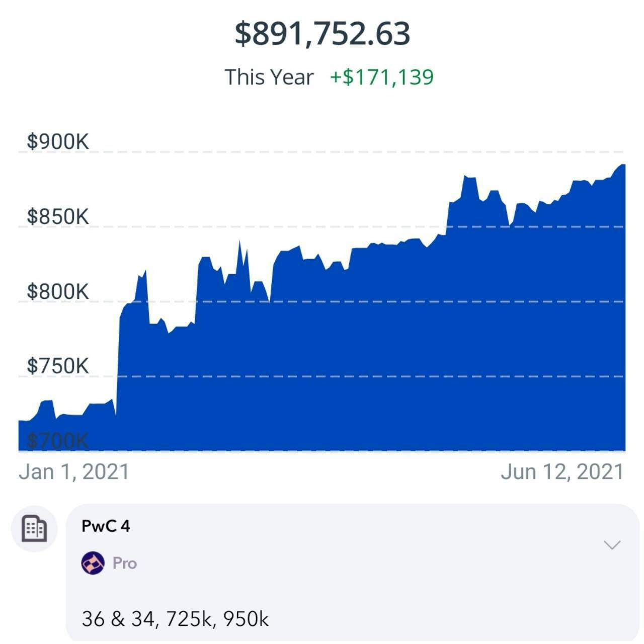Viewport: 644px width, 644px height.
Task: Select the $850K axis label
Action: coord(58,217)
